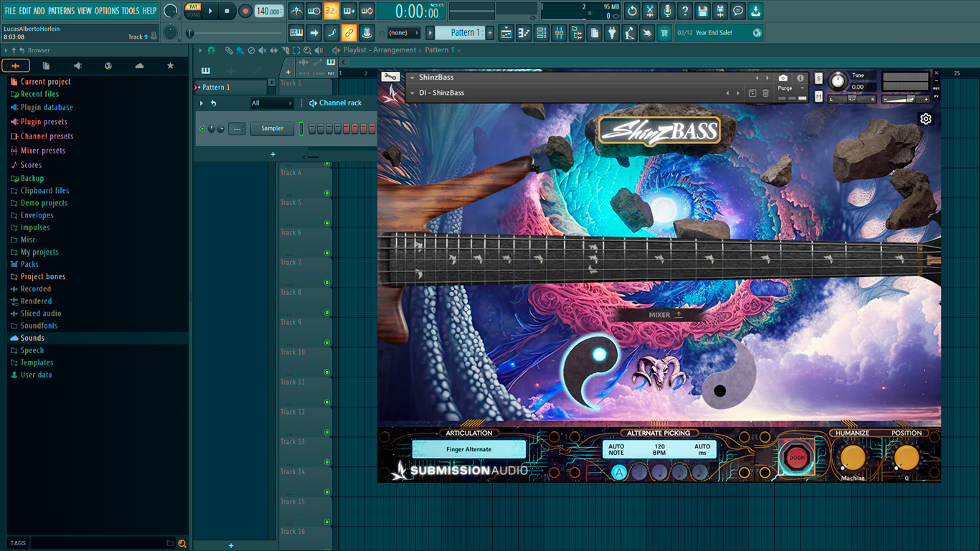
Task: Open the metronome toggle in the toolbar
Action: tap(296, 11)
